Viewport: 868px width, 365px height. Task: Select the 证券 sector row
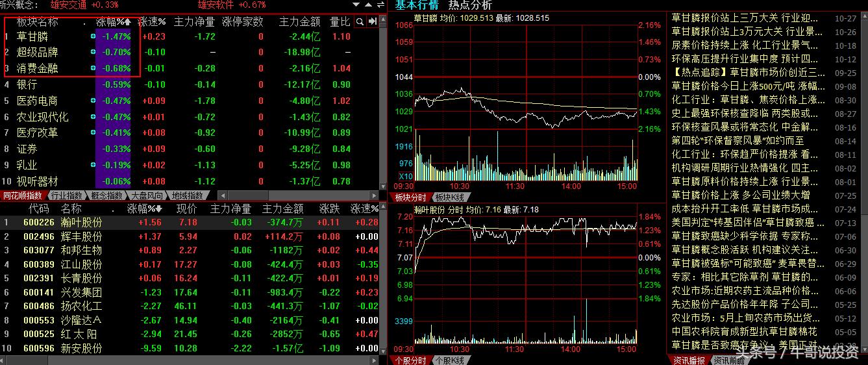[190, 149]
